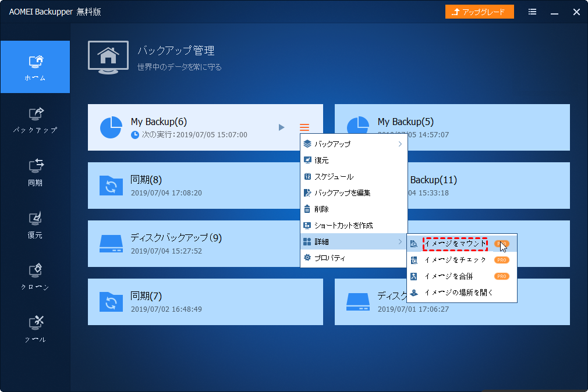The height and width of the screenshot is (392, 588).
Task: Click the date 2019/07/02 16:48:49
Action: click(x=167, y=309)
